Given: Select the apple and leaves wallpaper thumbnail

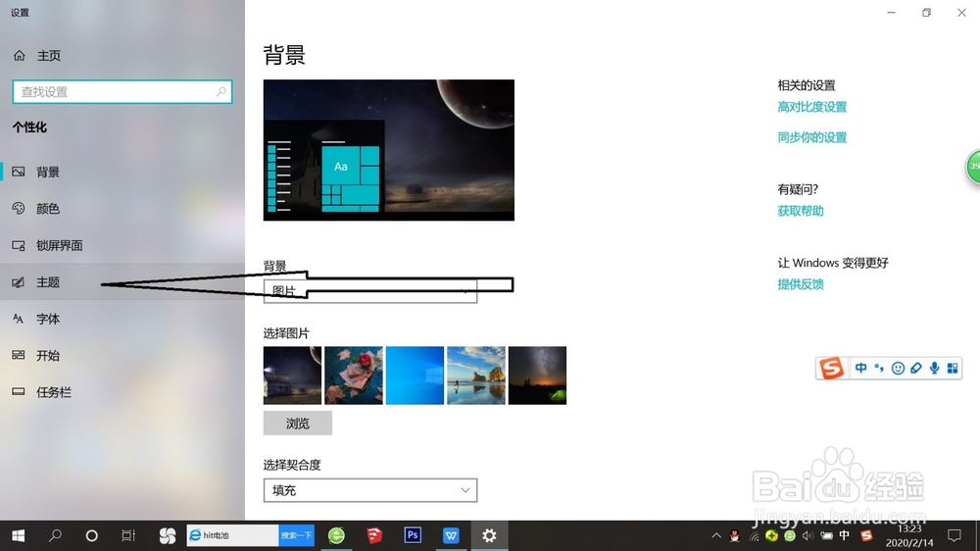Looking at the screenshot, I should [x=353, y=376].
